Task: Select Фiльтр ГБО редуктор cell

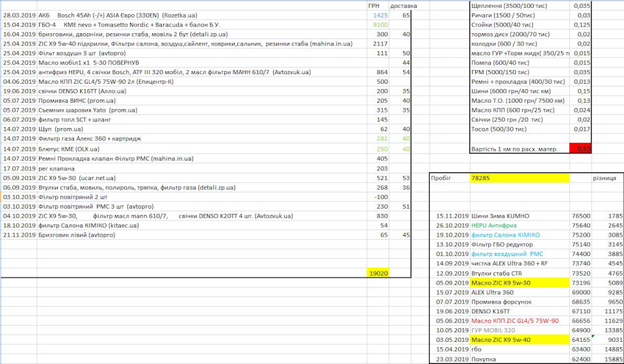Action: [520, 244]
